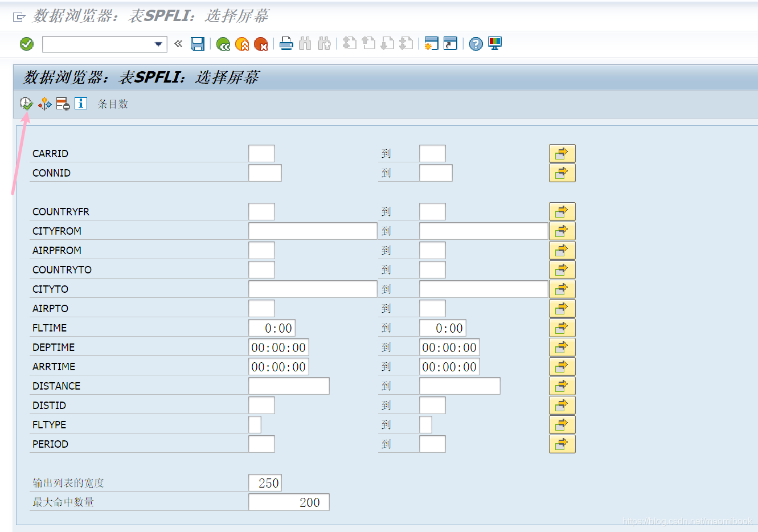Open multiple selection for CARRID
The image size is (758, 532).
562,153
